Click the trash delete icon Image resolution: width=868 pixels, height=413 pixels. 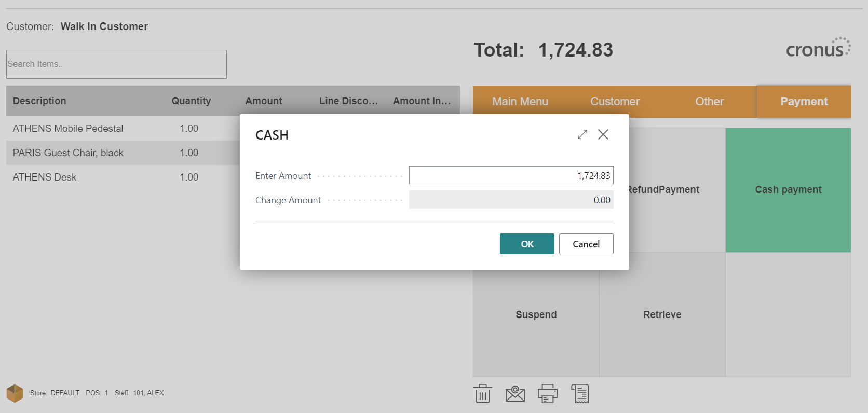[x=482, y=394]
